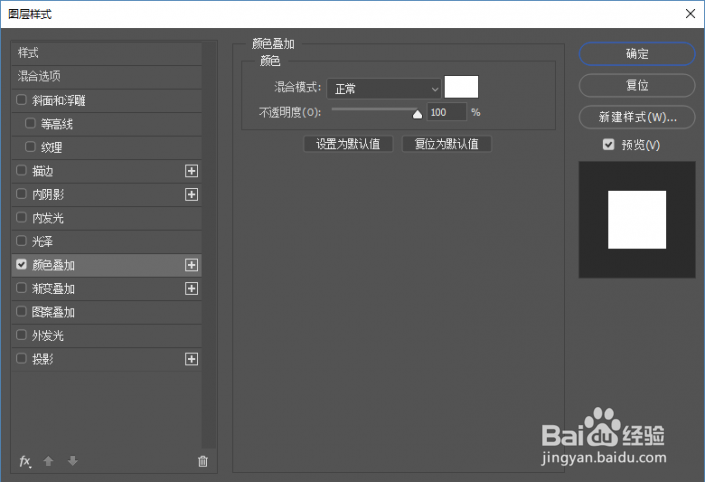Screen dimensions: 705x482
Task: Open the 内发光 settings row
Action: click(x=107, y=218)
